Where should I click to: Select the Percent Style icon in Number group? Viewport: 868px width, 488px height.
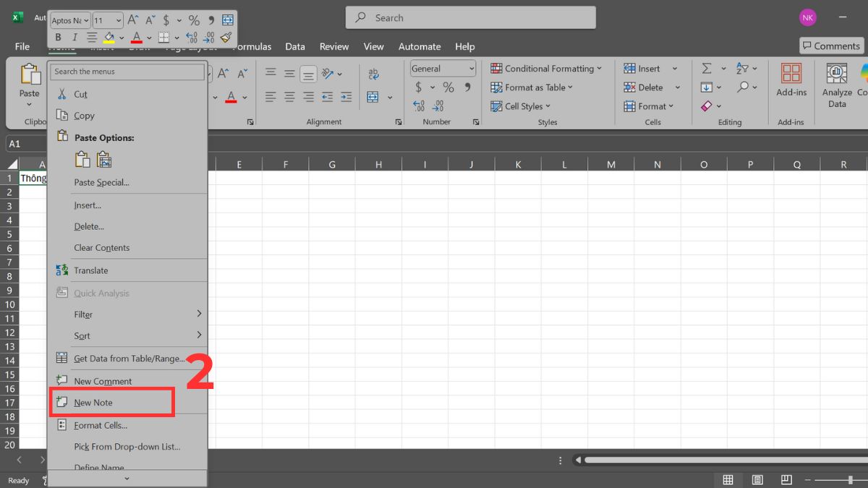coord(448,87)
